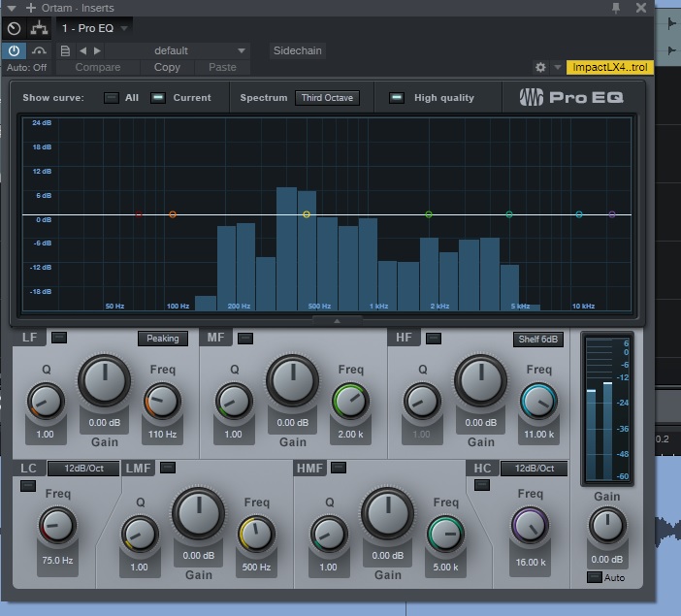Click the Compare button
Viewport: 681px width, 616px height.
pos(98,67)
